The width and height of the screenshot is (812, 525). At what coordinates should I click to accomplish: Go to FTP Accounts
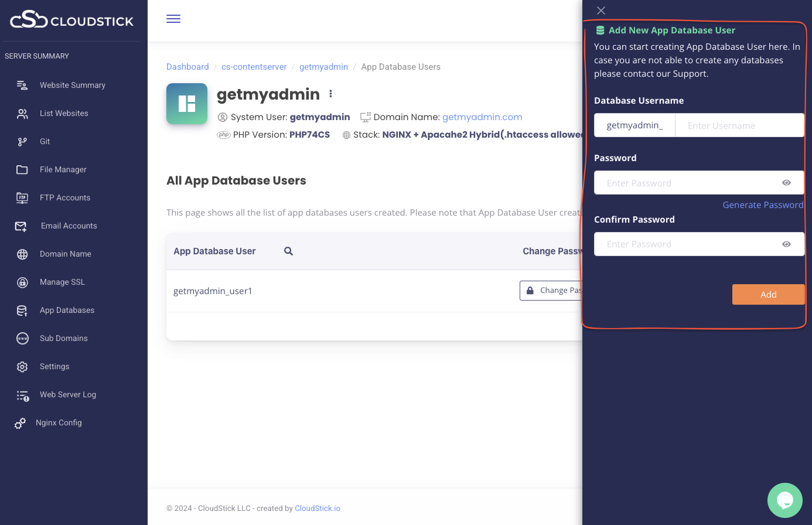(x=64, y=197)
